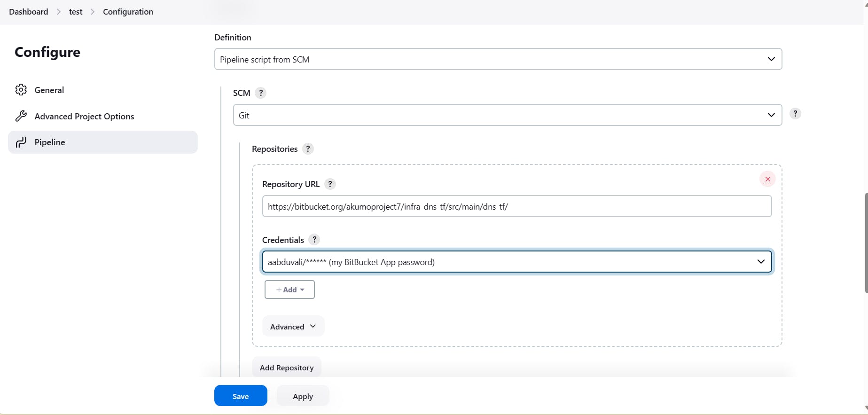This screenshot has width=868, height=415.
Task: Click Add Repository button
Action: coord(287,368)
